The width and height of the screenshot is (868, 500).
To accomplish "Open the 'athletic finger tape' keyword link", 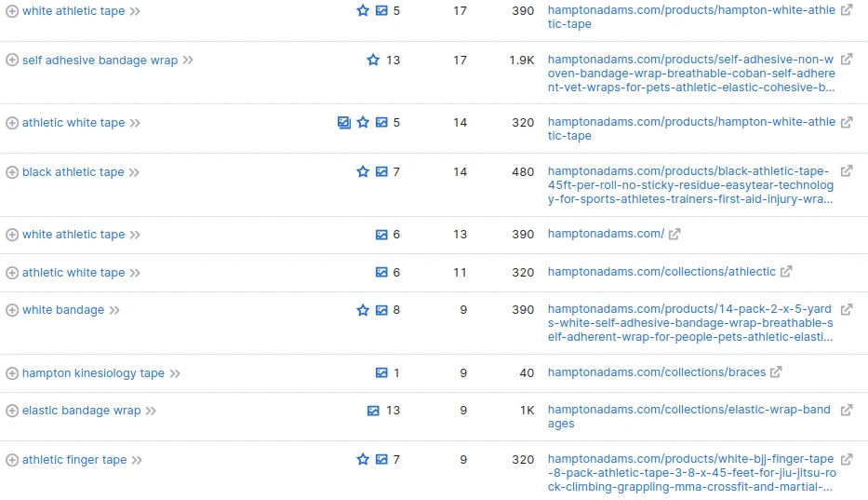I will coord(74,460).
